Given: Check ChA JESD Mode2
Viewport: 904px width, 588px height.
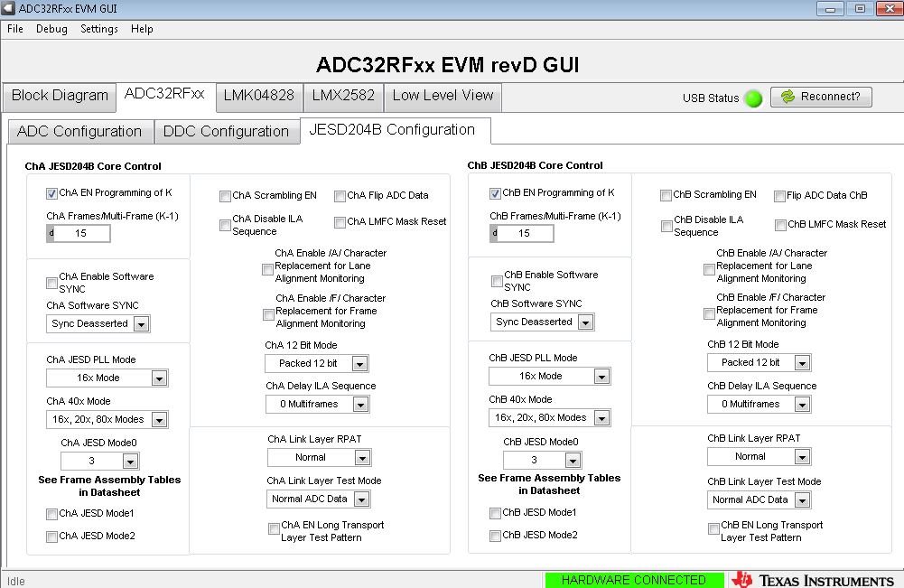Looking at the screenshot, I should click(x=51, y=537).
